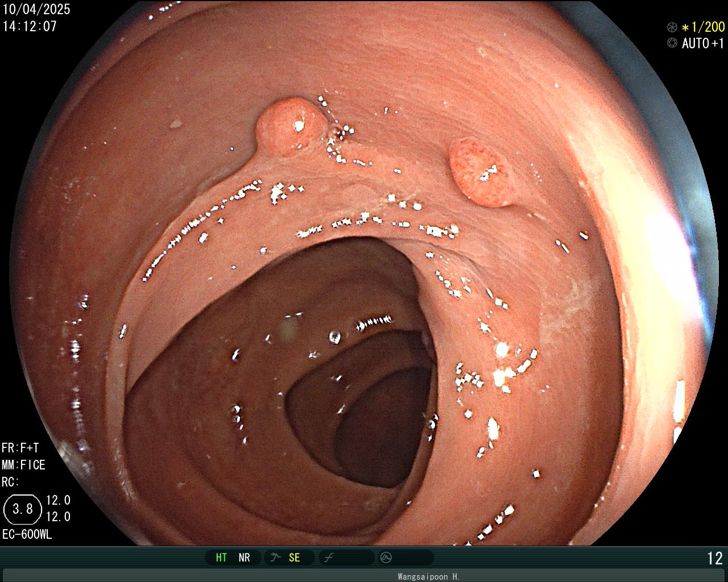Click the name Wangsaipoon H.
Image resolution: width=728 pixels, height=582 pixels.
(428, 576)
